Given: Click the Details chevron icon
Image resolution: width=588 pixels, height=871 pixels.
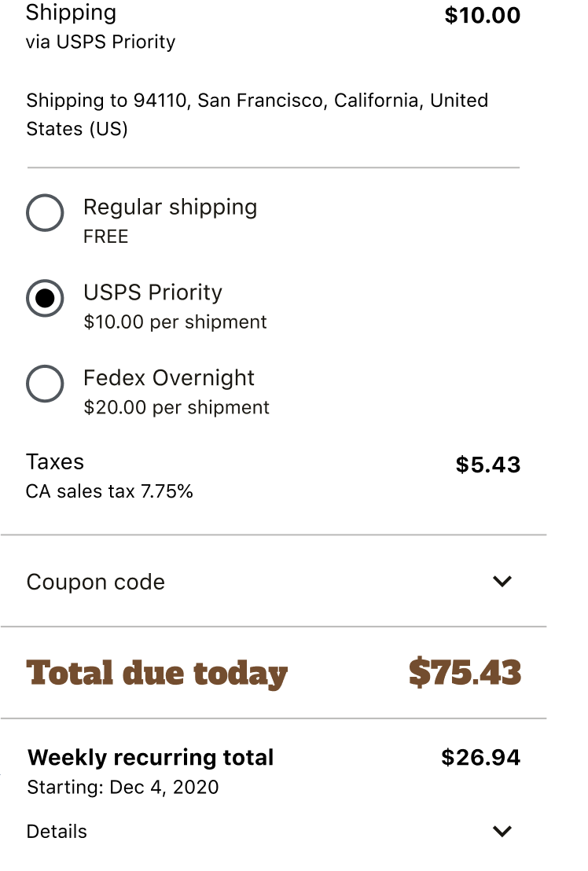Looking at the screenshot, I should 503,831.
